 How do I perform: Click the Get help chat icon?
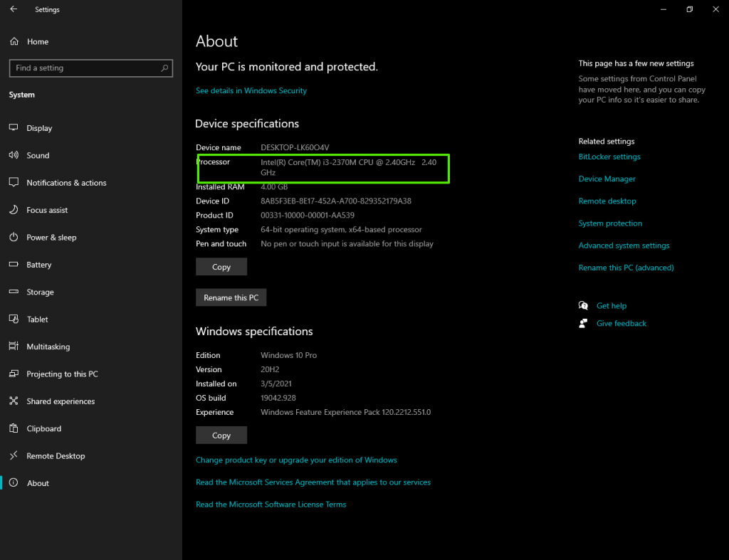[583, 305]
